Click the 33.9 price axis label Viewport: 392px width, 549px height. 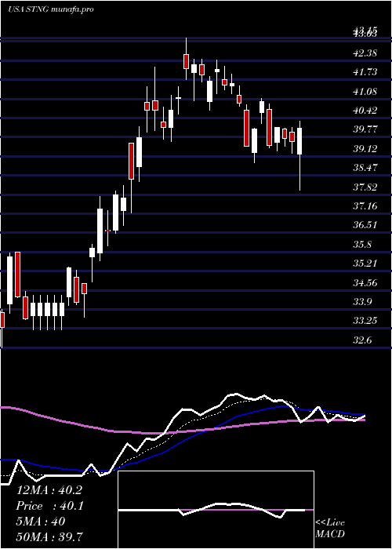coord(362,301)
